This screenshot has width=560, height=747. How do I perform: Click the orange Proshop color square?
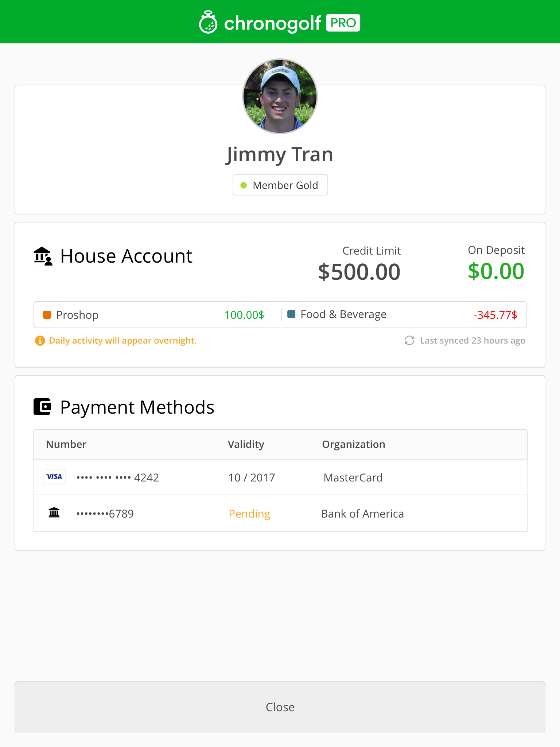[x=47, y=315]
